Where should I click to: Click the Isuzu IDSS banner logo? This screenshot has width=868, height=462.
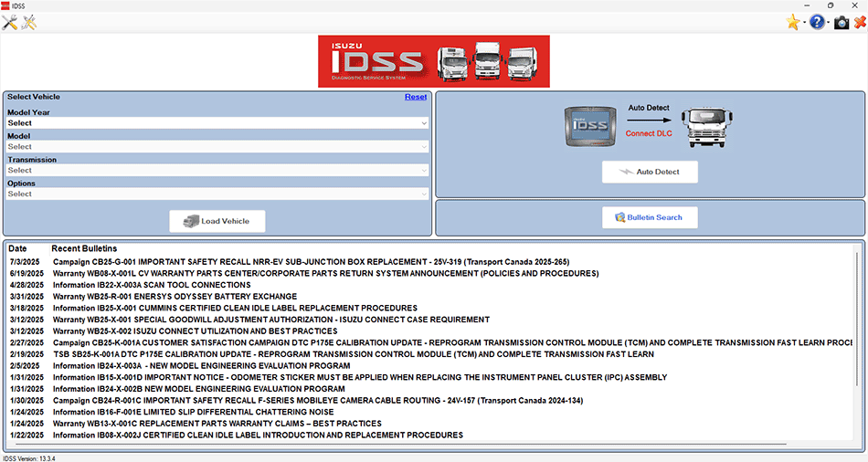[433, 61]
